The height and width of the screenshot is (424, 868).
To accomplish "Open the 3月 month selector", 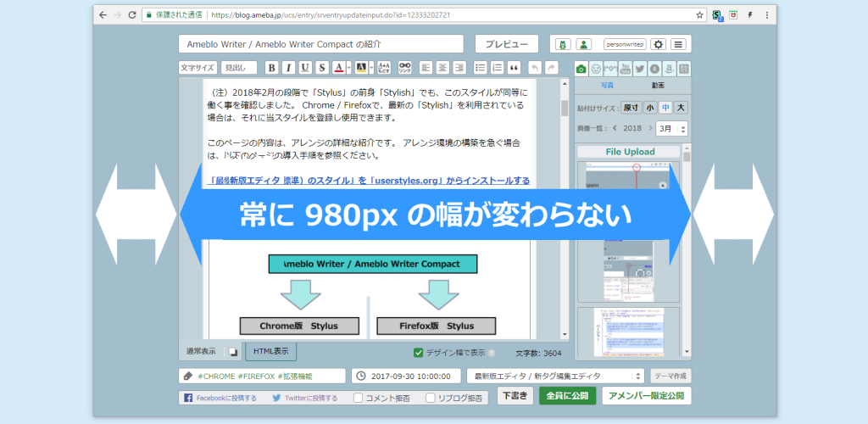I will coord(671,128).
